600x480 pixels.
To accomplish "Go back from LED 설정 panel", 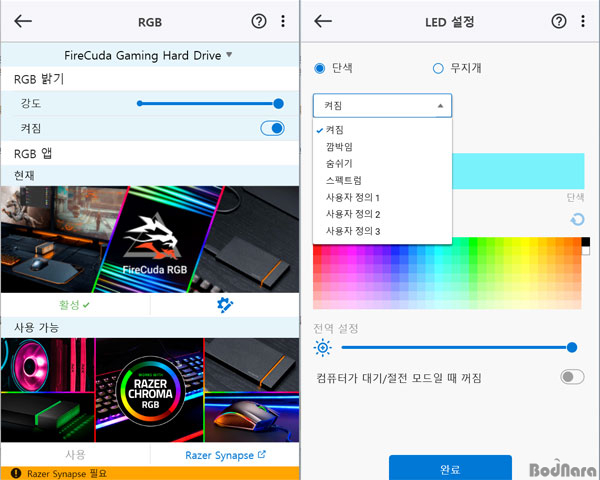I will [x=323, y=21].
